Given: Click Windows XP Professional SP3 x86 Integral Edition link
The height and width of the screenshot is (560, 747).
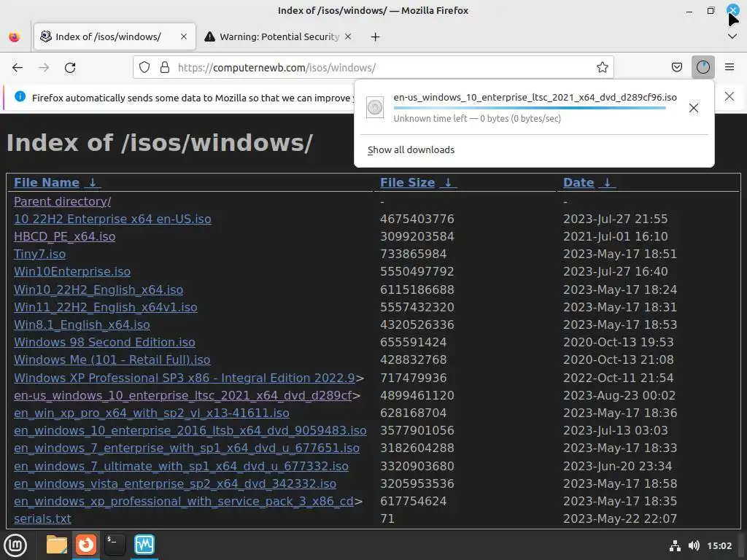Looking at the screenshot, I should pos(185,378).
